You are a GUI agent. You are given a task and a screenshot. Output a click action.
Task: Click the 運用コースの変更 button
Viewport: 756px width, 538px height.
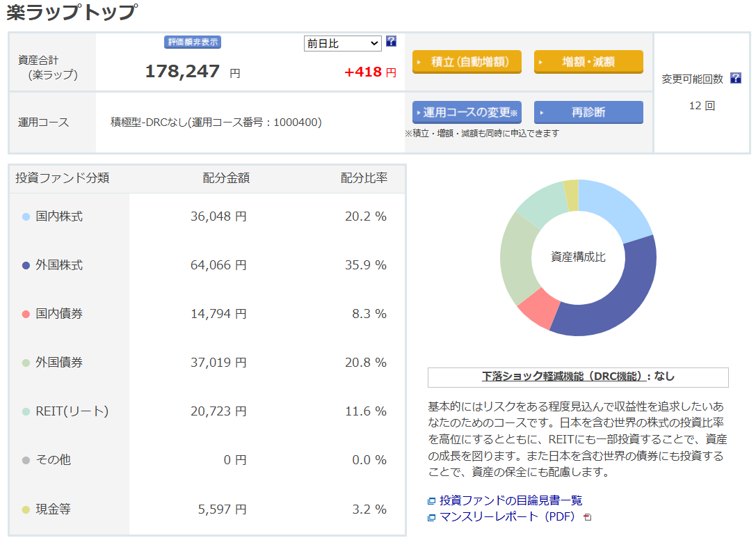click(x=467, y=113)
